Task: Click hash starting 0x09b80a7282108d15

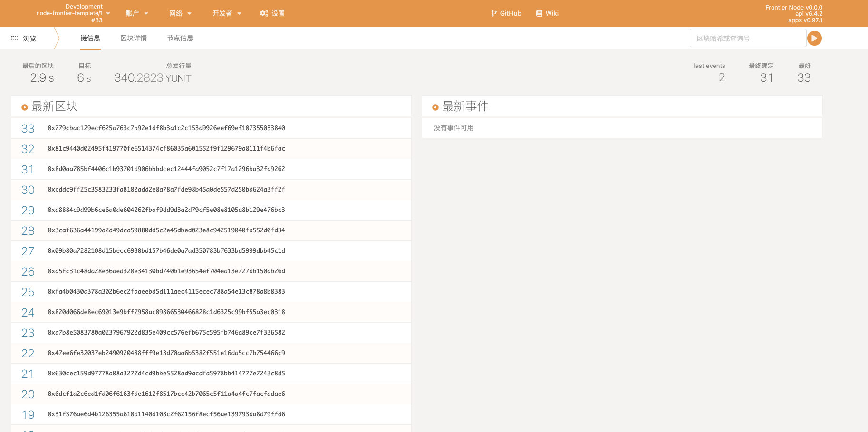Action: (166, 250)
